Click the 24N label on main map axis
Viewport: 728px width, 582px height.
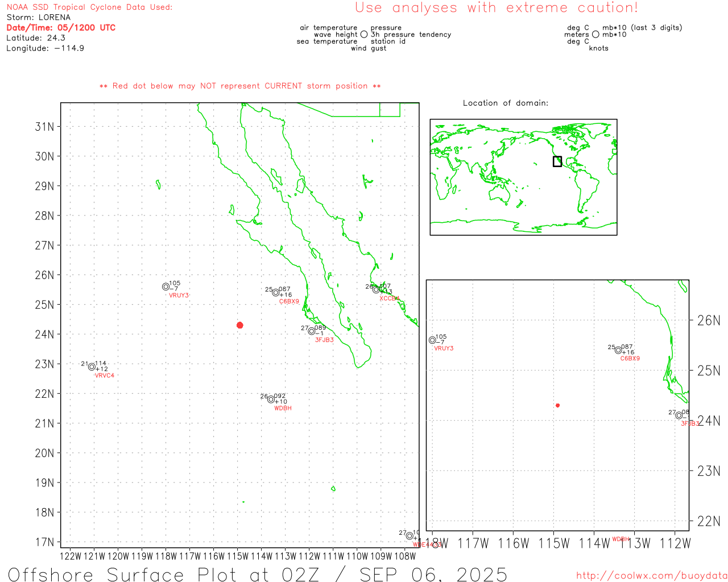[x=45, y=334]
